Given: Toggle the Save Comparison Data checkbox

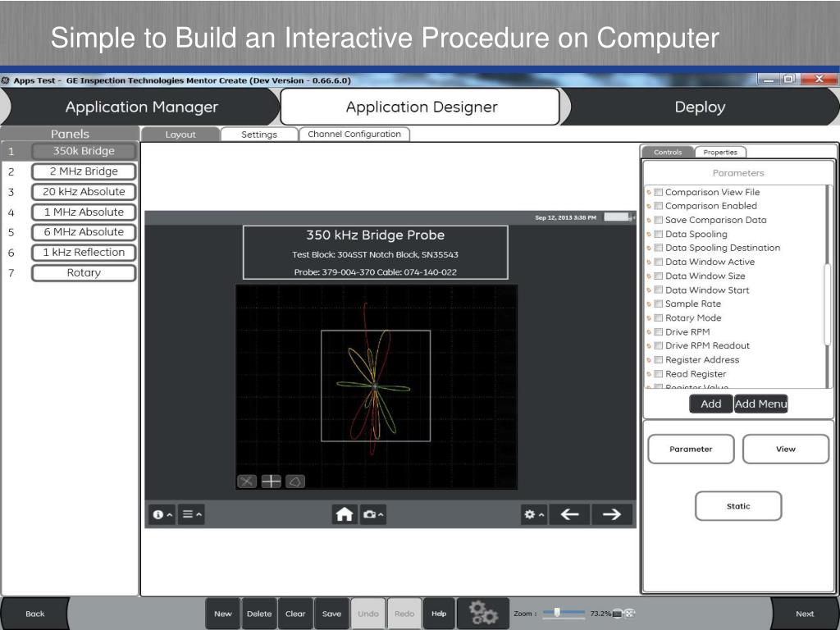Looking at the screenshot, I should coord(659,220).
